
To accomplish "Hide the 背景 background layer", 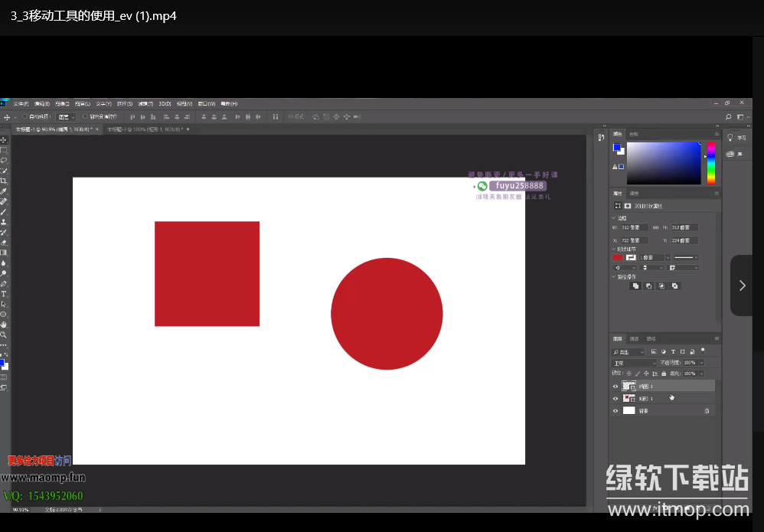I will click(615, 411).
